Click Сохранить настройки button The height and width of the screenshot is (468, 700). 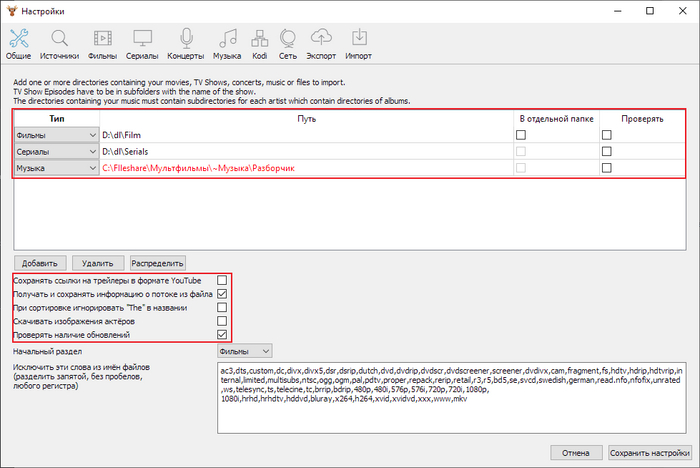pos(649,452)
